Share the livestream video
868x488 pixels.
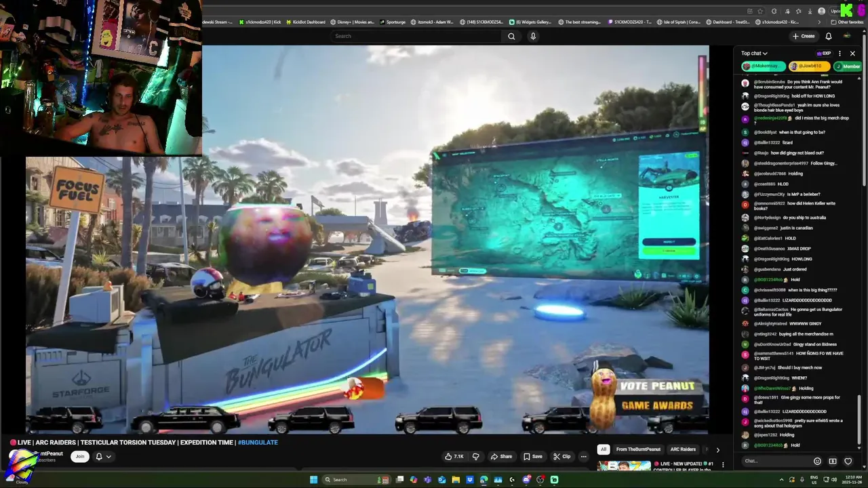[501, 456]
